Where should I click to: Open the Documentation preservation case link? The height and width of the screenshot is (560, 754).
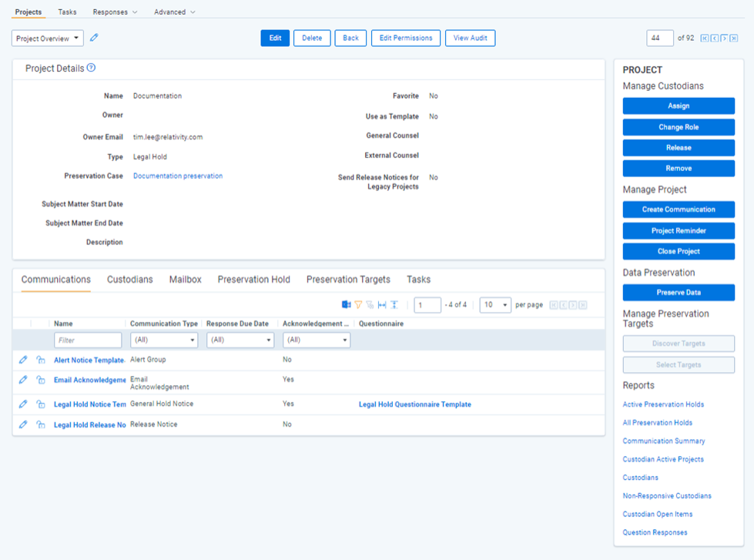click(x=177, y=176)
